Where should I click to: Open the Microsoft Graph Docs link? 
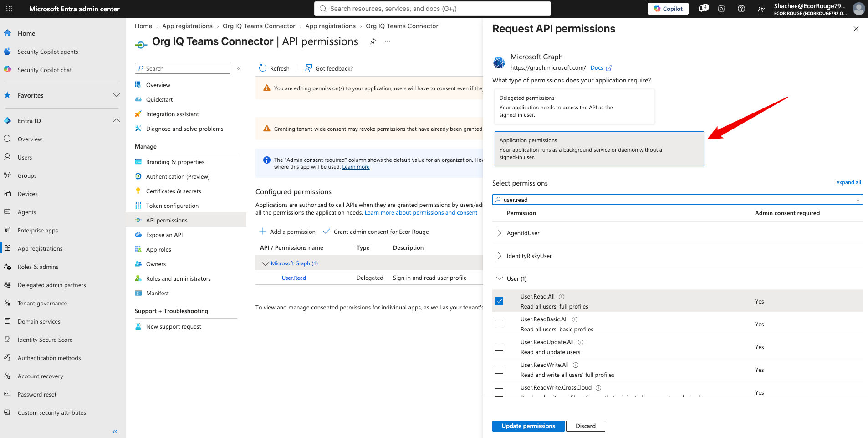point(601,68)
